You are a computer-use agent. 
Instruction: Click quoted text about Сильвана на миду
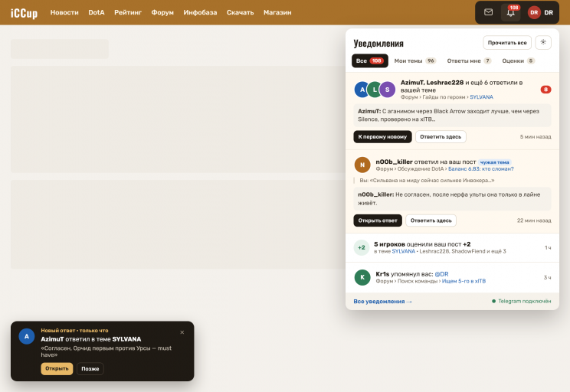pyautogui.click(x=427, y=180)
